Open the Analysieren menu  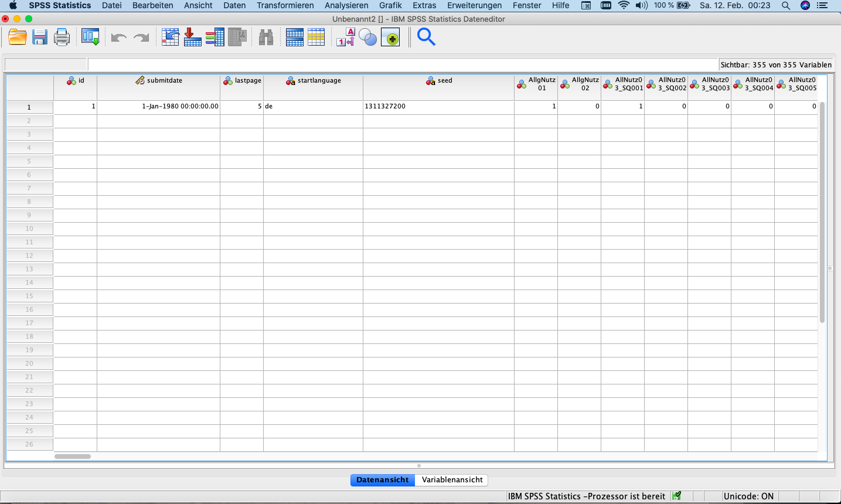pos(346,5)
